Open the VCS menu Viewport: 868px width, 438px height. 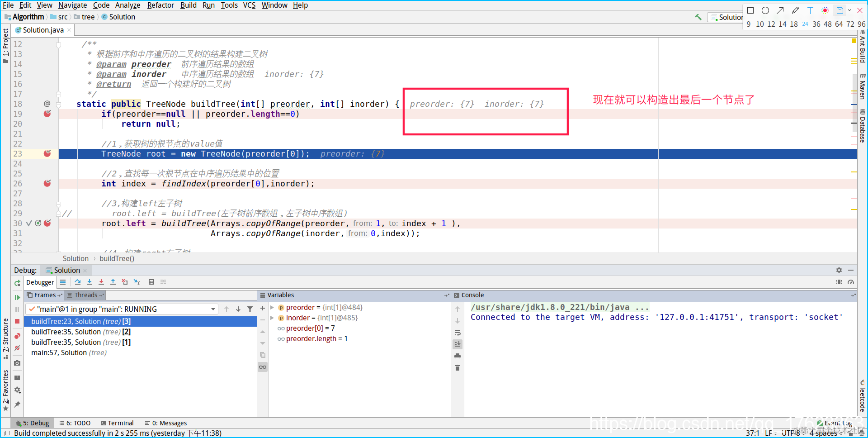pos(249,5)
